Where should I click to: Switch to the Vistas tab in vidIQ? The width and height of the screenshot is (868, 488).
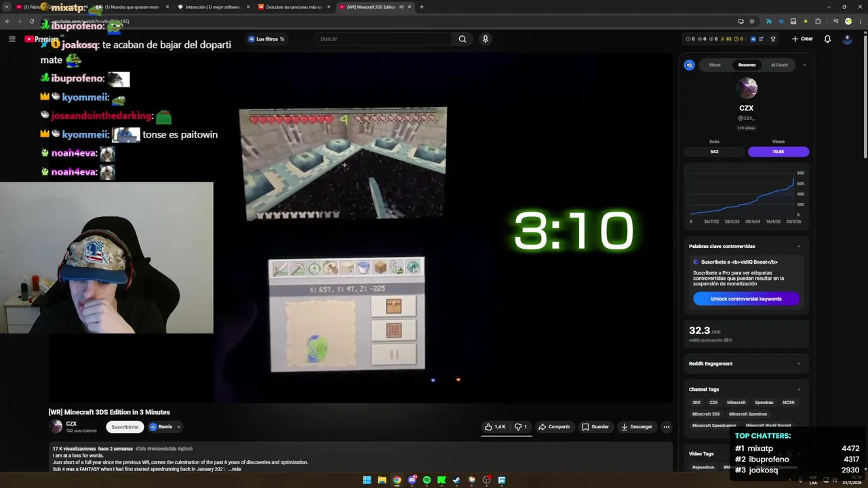pyautogui.click(x=715, y=65)
